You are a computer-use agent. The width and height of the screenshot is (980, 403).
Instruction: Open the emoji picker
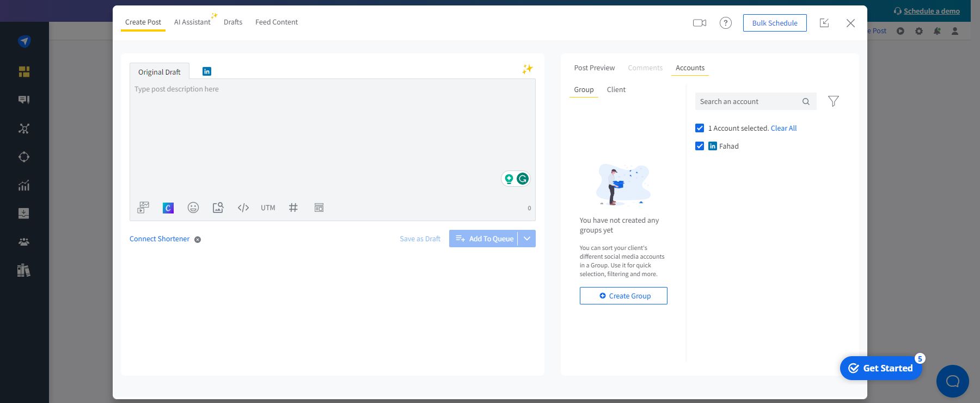(x=193, y=207)
